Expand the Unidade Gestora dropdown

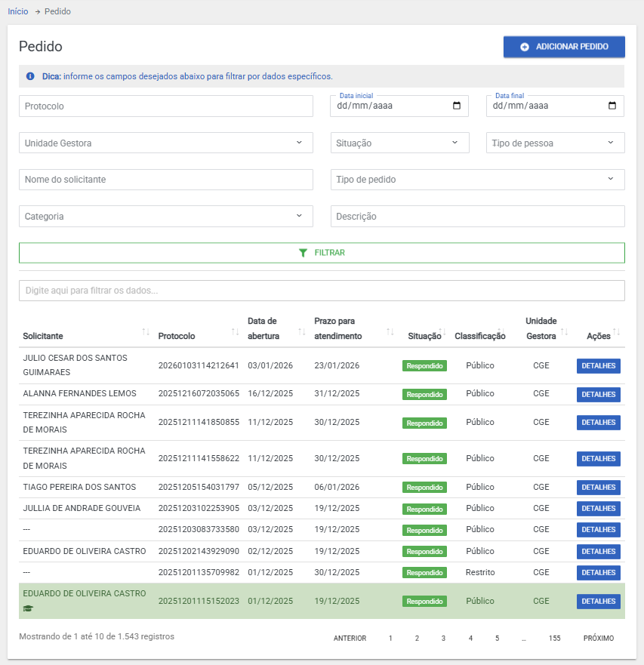299,143
